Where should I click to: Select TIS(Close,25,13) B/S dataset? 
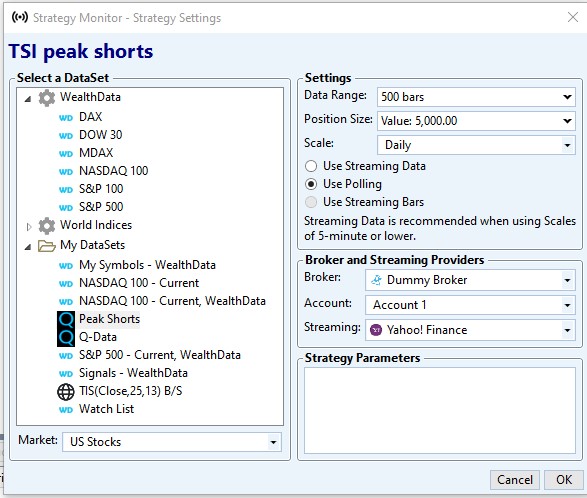click(x=130, y=391)
